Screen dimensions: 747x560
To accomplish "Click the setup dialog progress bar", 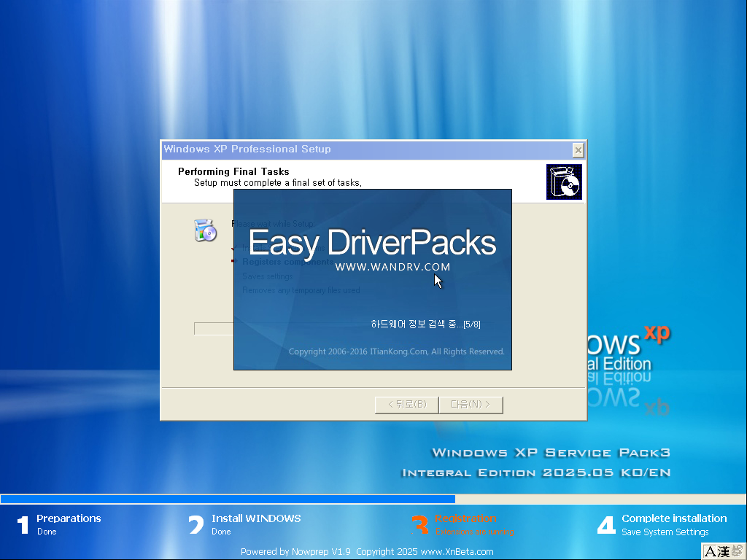I will pos(214,329).
